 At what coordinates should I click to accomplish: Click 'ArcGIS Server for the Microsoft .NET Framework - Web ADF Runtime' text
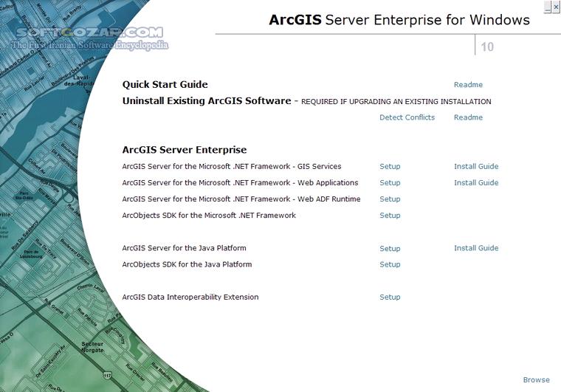(241, 199)
